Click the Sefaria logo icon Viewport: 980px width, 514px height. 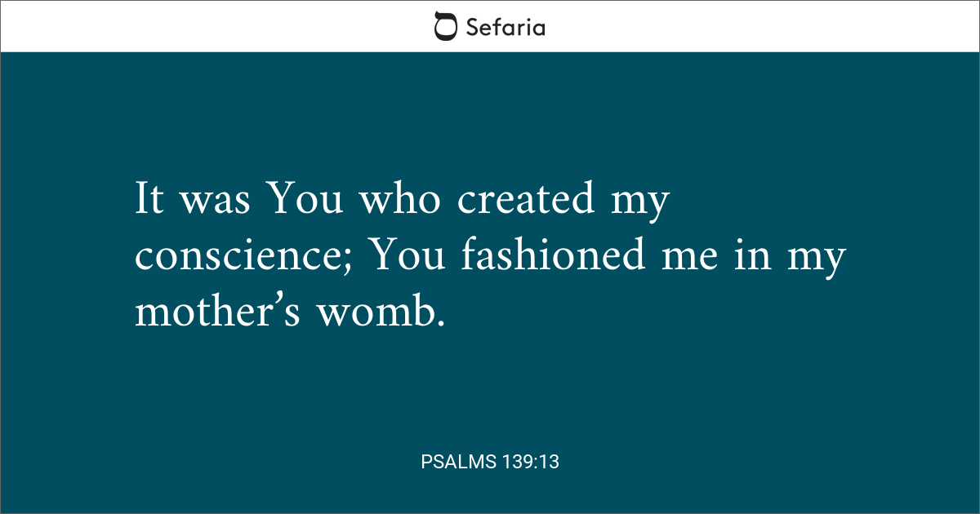click(x=445, y=26)
